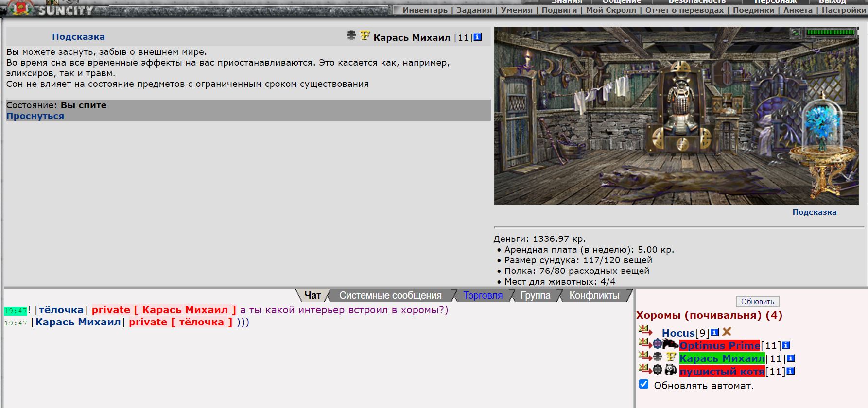Screen dimensions: 868x408
Task: Open Настройки menu item
Action: 844,10
